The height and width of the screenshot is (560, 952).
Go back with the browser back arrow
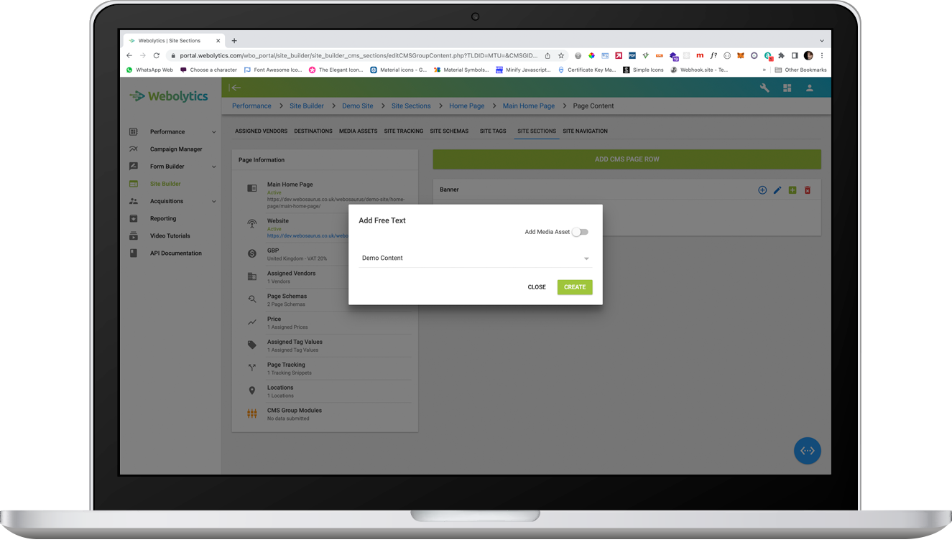coord(129,55)
